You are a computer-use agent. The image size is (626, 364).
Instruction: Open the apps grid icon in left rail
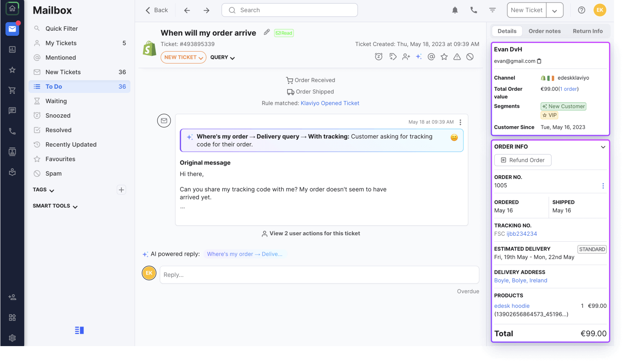pos(12,318)
